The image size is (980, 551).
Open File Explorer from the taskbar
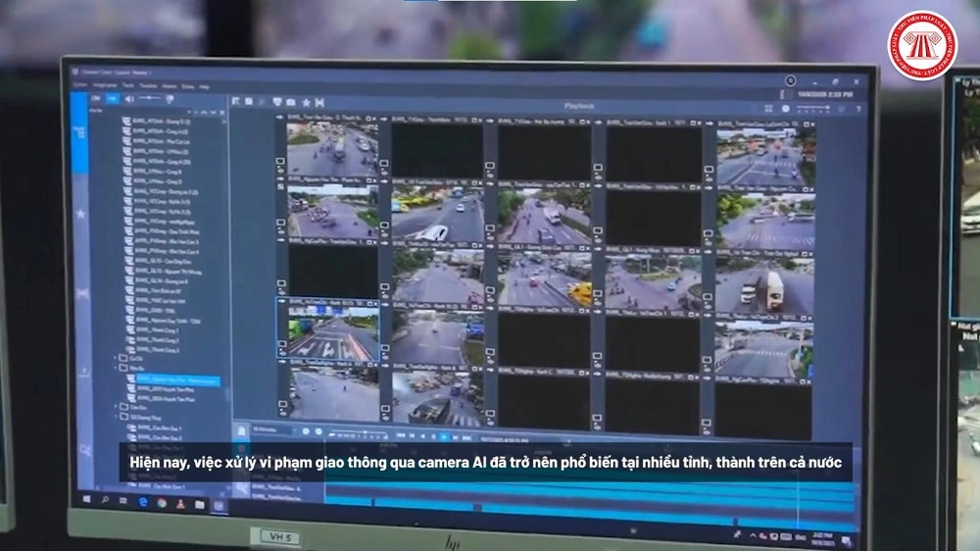[199, 504]
